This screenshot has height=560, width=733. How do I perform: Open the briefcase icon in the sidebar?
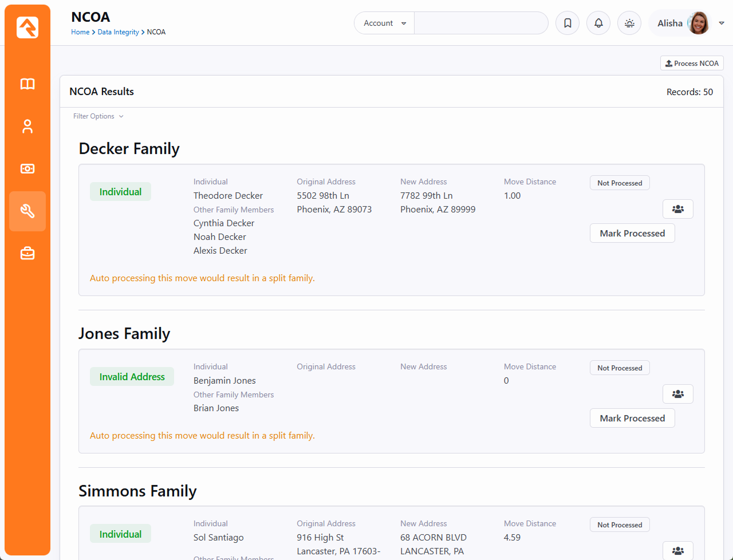pyautogui.click(x=27, y=253)
